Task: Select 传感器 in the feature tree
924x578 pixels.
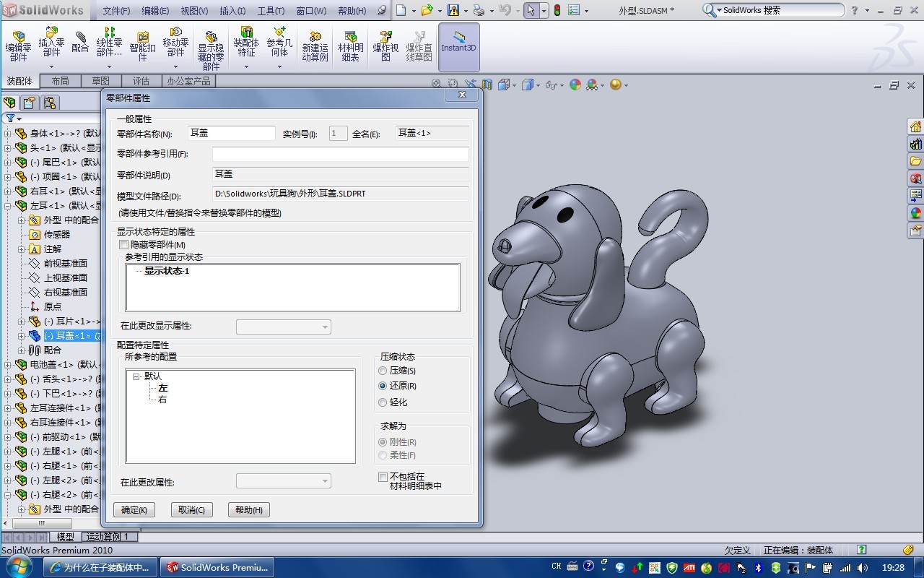Action: [57, 235]
